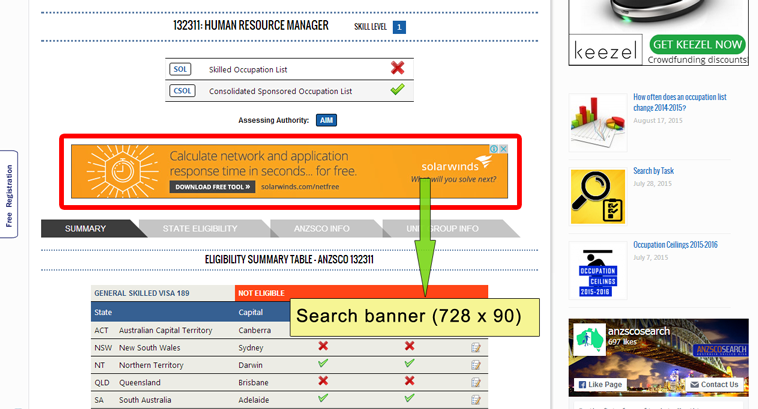Viewport: 758px width, 409px height.
Task: Click the Occupation Ceilings thumbnail image
Action: coord(598,271)
